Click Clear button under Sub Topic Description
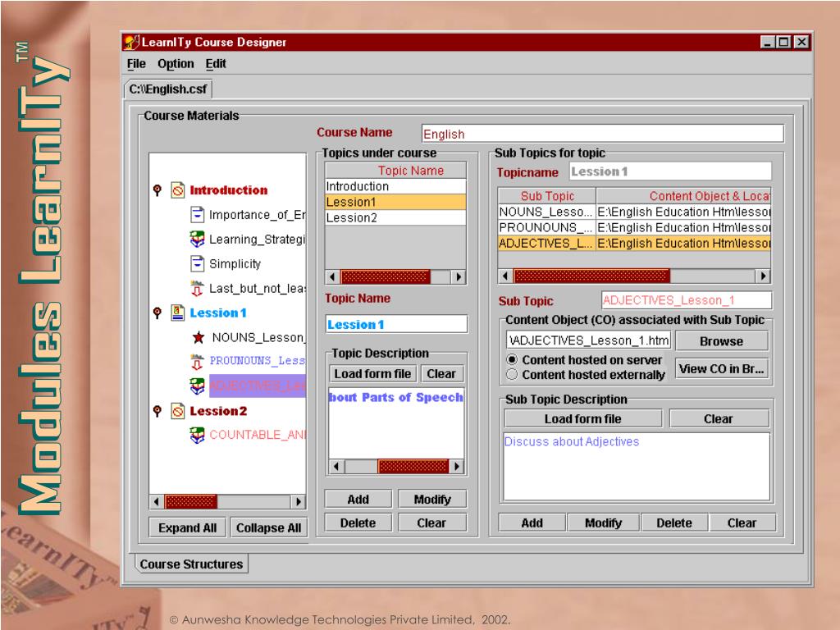 click(x=719, y=419)
